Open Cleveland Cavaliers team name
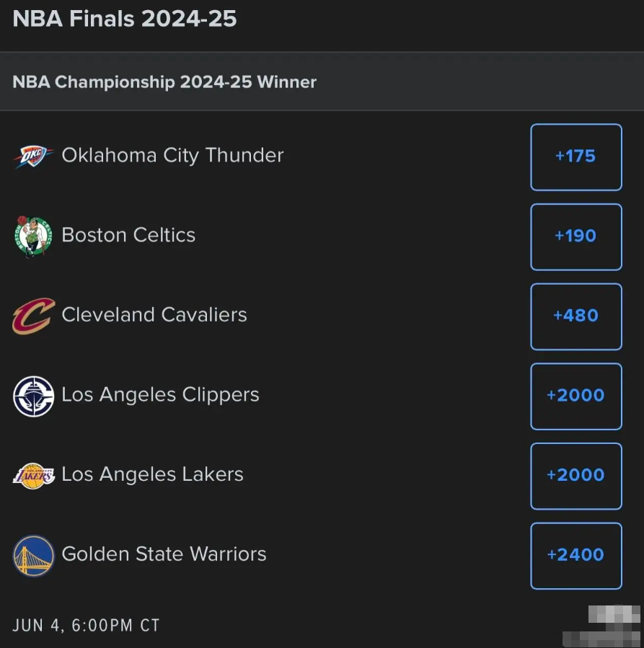The image size is (644, 648). pyautogui.click(x=154, y=314)
